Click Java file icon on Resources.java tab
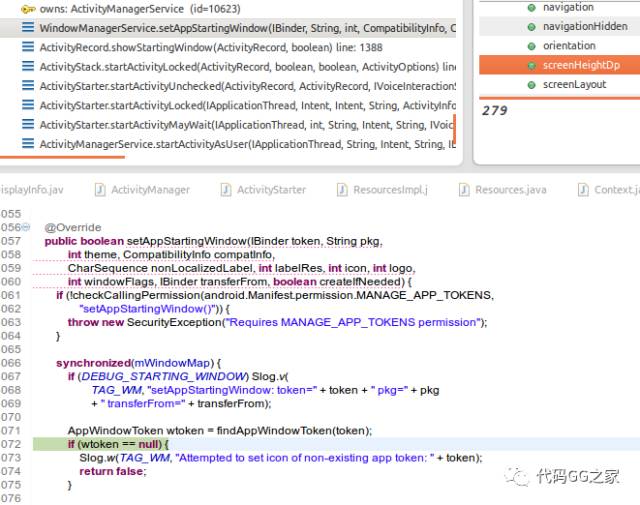Image resolution: width=640 pixels, height=505 pixels. pyautogui.click(x=464, y=190)
